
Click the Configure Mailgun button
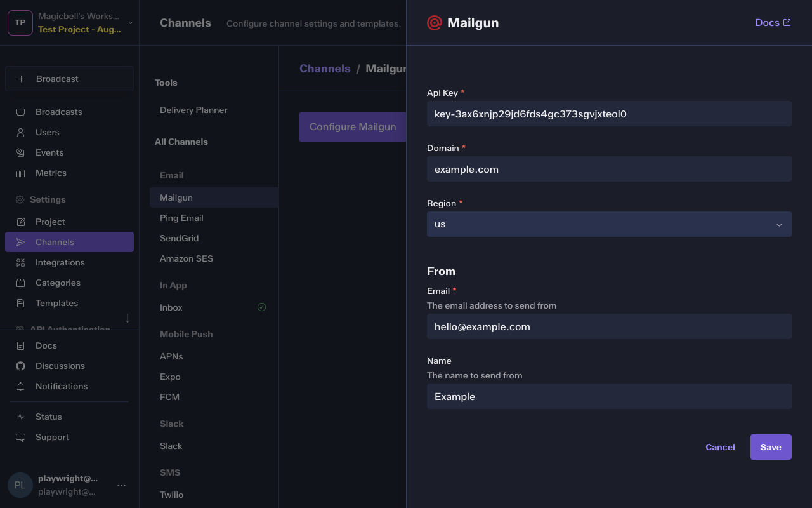(353, 127)
